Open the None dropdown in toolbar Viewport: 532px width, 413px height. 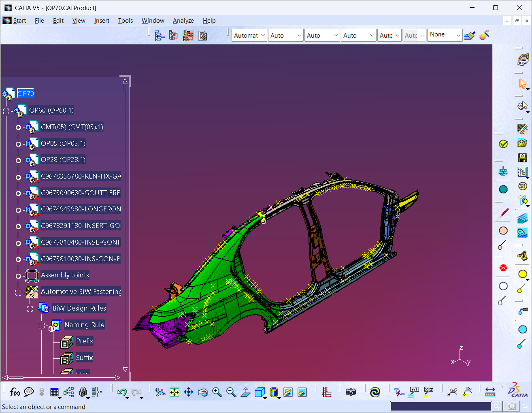coord(445,35)
